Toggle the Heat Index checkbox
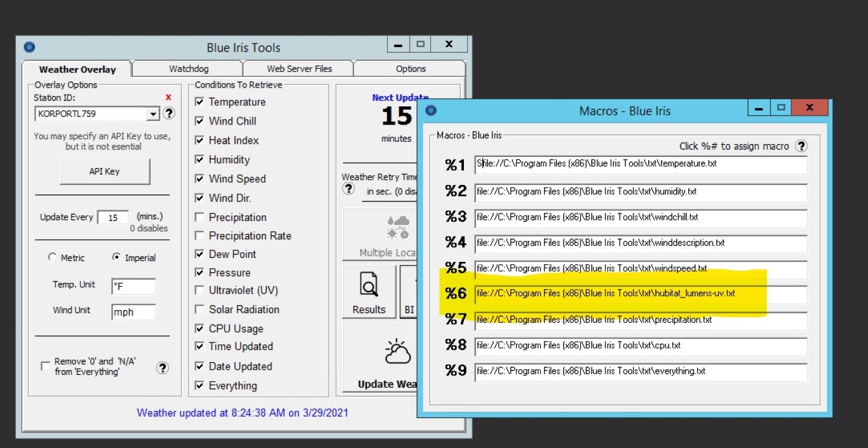 200,140
